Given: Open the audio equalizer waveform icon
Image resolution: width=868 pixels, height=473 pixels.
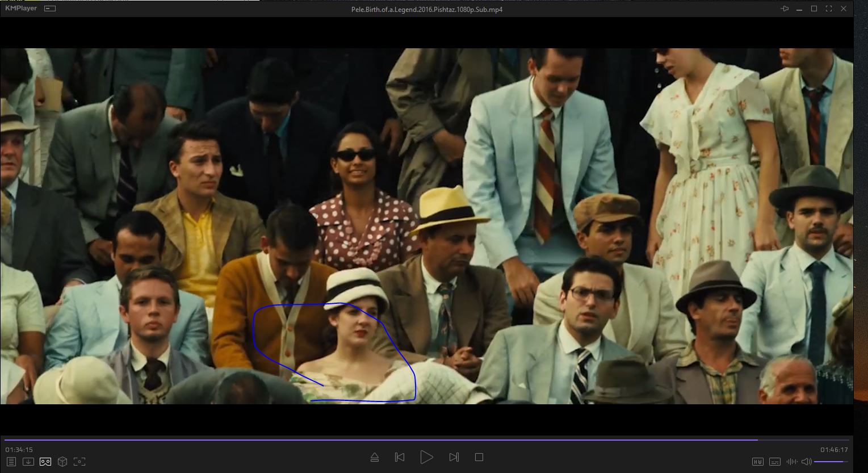Looking at the screenshot, I should pos(791,462).
